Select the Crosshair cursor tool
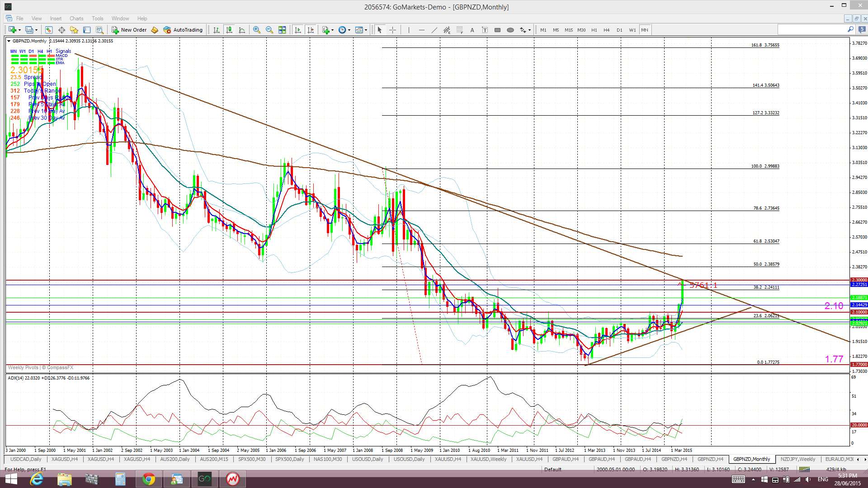This screenshot has width=868, height=488. pos(392,30)
